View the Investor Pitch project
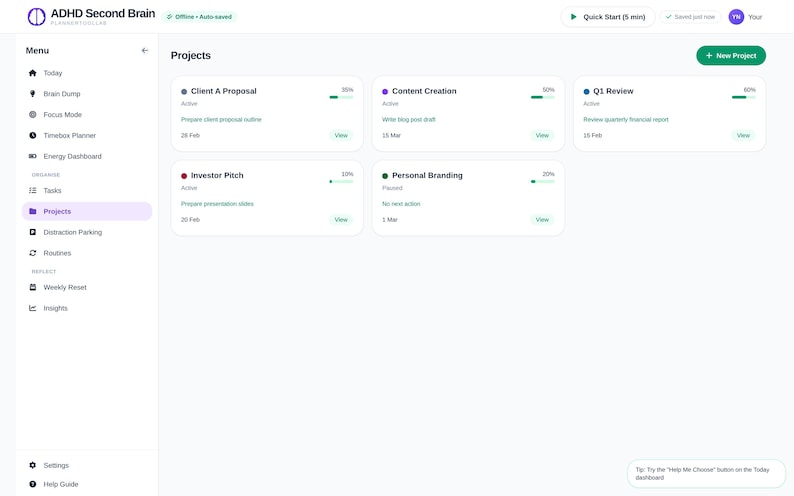Screen dimensions: 794x496 [x=341, y=220]
